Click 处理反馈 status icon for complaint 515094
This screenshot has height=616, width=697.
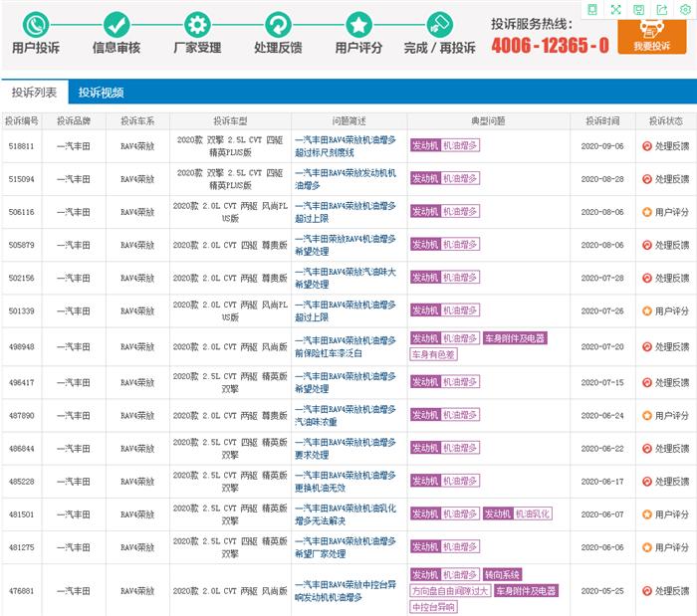(647, 179)
